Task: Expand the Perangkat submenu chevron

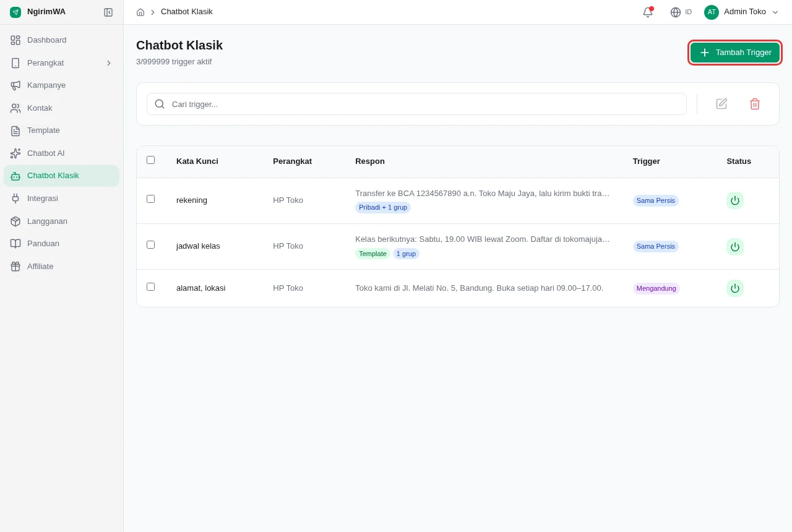Action: point(109,63)
